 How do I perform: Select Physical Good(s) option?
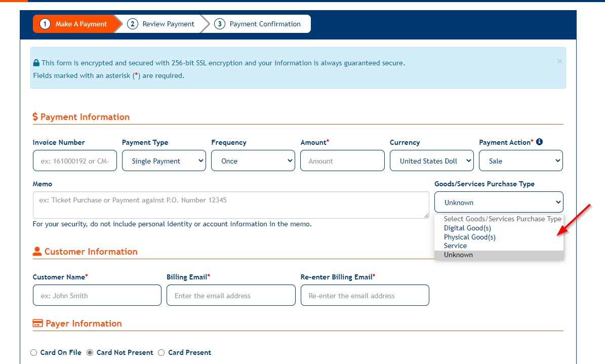(x=469, y=237)
